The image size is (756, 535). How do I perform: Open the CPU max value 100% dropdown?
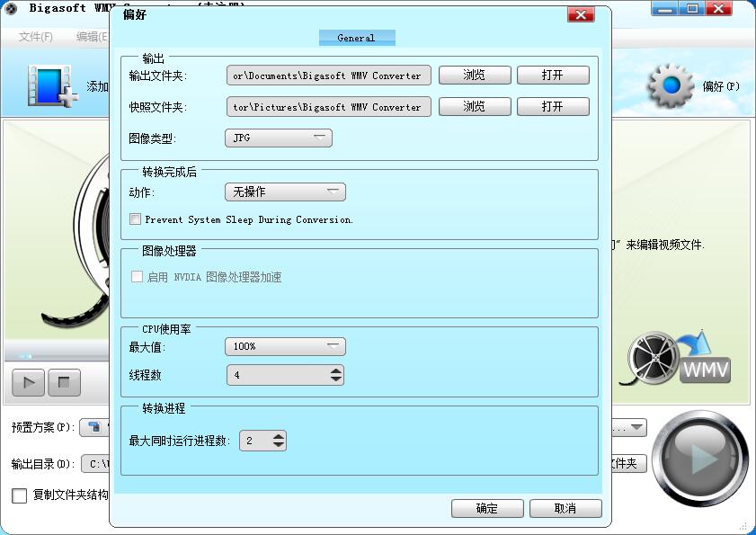click(x=286, y=346)
